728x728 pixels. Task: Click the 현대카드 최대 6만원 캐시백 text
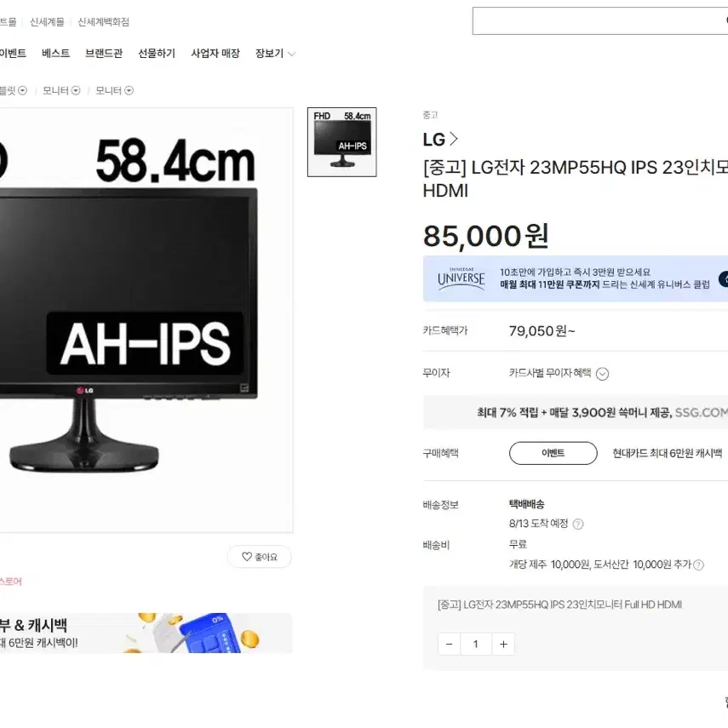668,453
